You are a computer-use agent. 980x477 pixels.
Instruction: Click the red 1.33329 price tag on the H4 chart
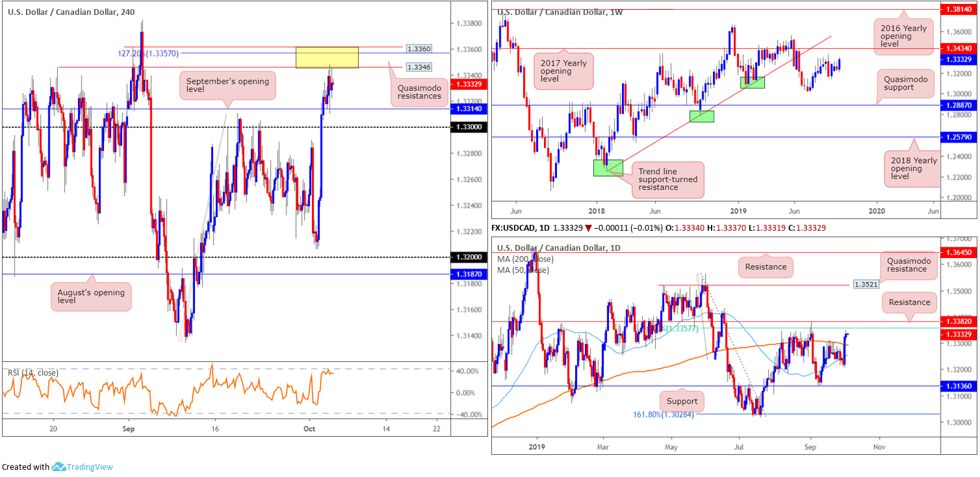469,84
